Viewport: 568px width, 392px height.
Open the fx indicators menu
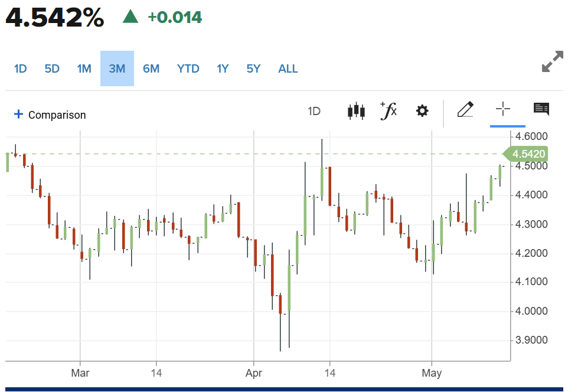pos(389,110)
